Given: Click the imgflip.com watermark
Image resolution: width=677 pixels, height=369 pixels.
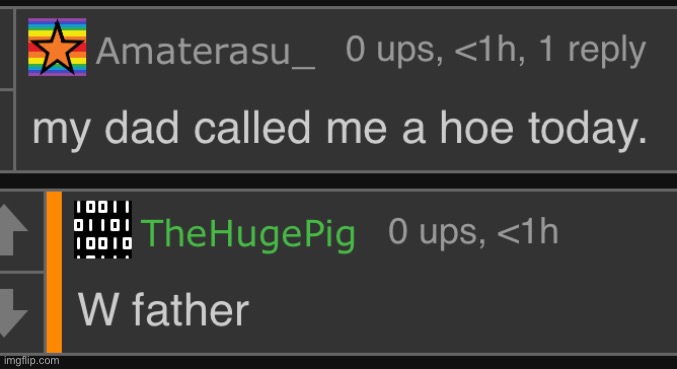Looking at the screenshot, I should (30, 361).
